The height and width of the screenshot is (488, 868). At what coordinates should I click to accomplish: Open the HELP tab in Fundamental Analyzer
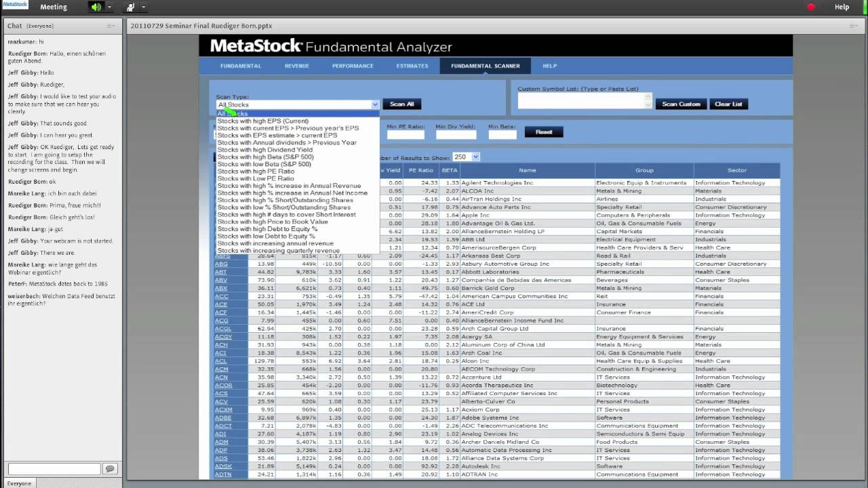point(549,66)
